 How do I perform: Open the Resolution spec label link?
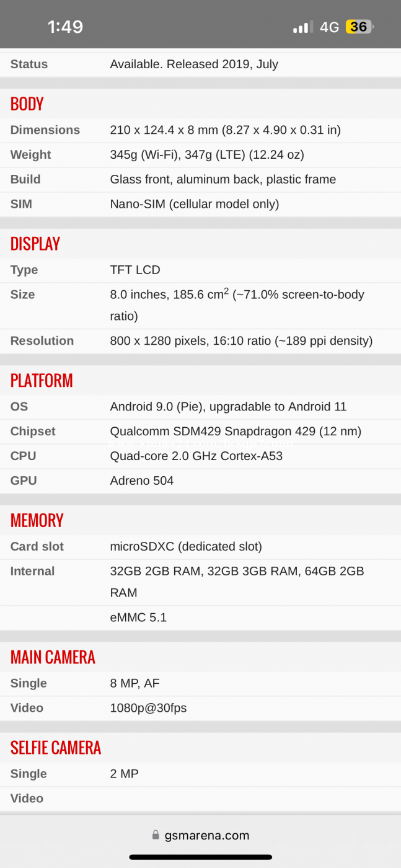[x=42, y=340]
